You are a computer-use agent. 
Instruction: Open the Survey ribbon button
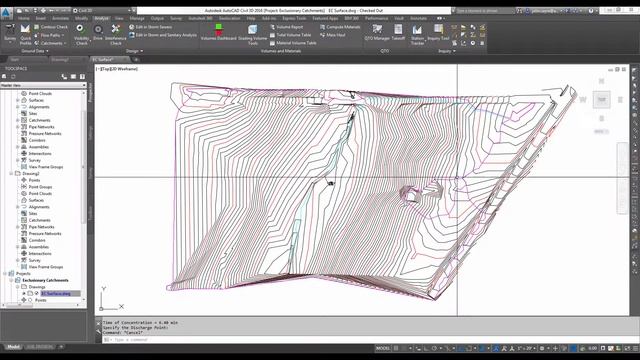click(x=10, y=33)
